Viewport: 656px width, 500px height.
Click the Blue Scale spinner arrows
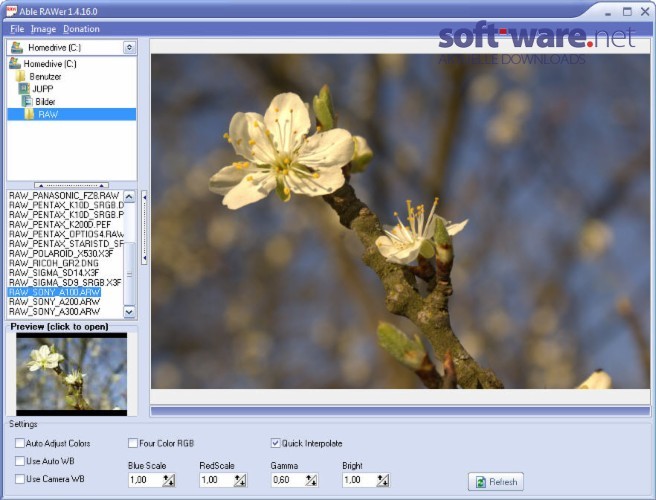click(169, 480)
